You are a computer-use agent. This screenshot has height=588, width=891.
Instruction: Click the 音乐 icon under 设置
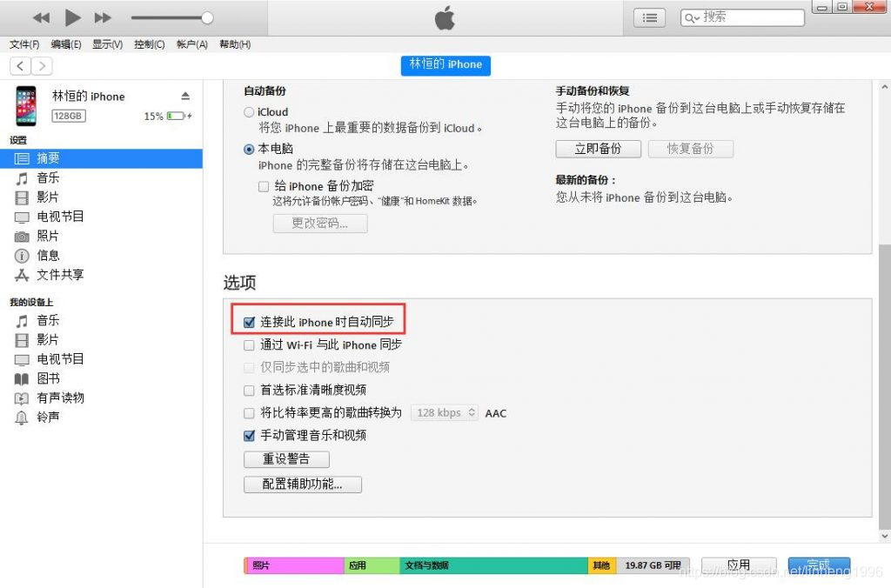pos(22,178)
